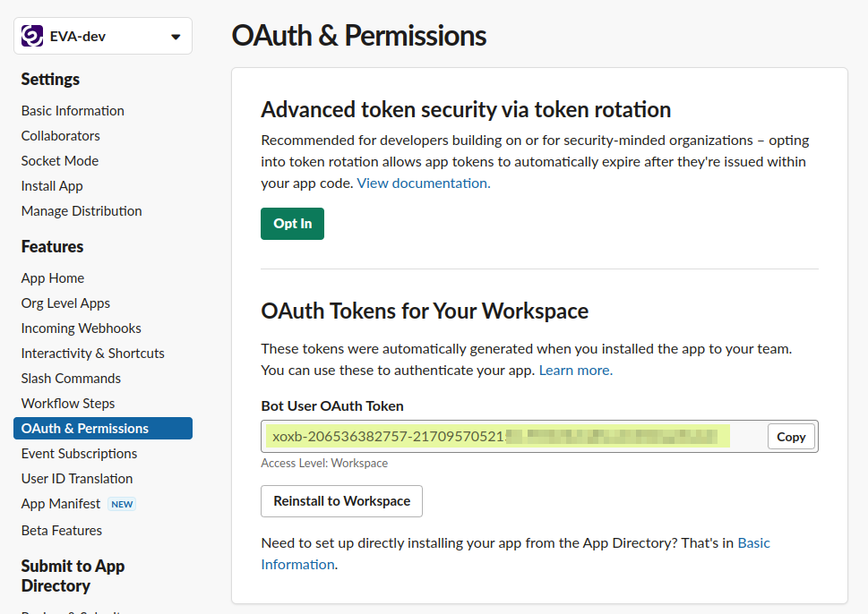Expand the EVA-dev app selector dropdown
This screenshot has height=614, width=868.
tap(175, 37)
